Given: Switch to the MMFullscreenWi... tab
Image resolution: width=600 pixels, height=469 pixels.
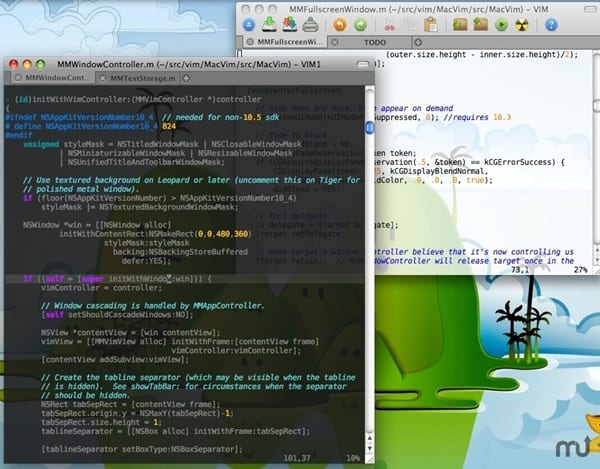Looking at the screenshot, I should [x=290, y=42].
